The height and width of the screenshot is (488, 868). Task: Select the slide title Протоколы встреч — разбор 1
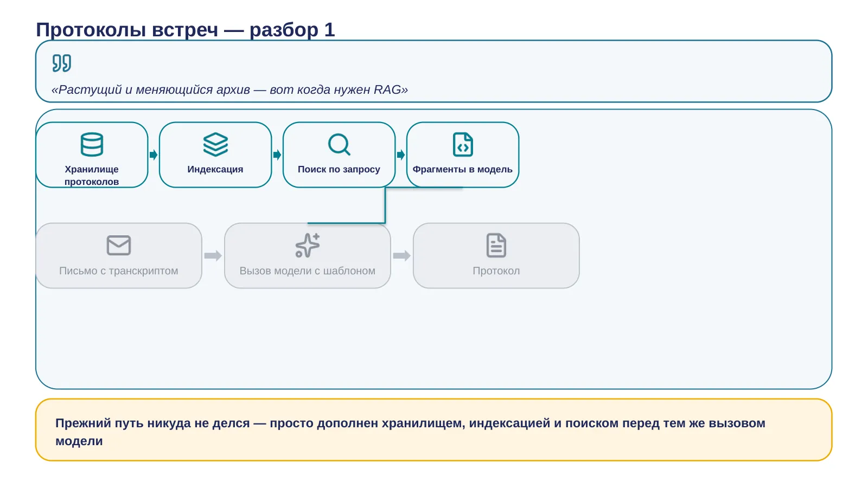[x=186, y=29]
